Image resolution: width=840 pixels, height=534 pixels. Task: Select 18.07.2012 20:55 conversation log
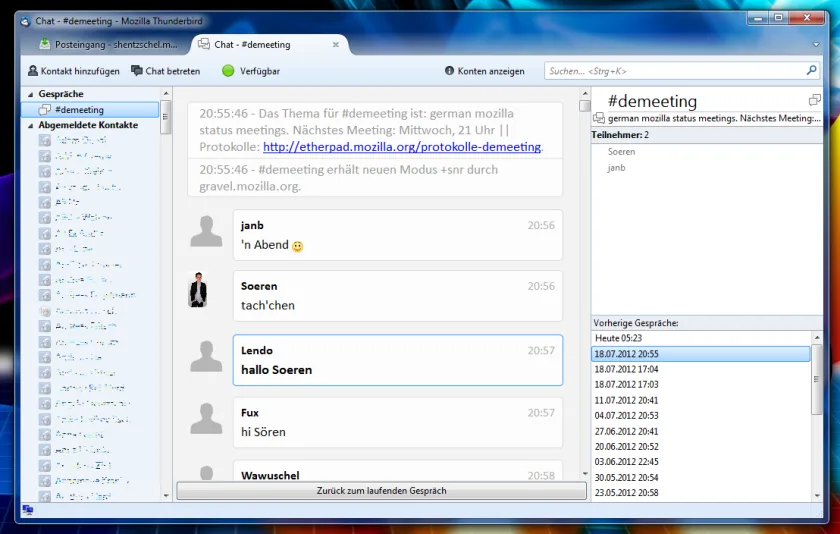point(701,354)
